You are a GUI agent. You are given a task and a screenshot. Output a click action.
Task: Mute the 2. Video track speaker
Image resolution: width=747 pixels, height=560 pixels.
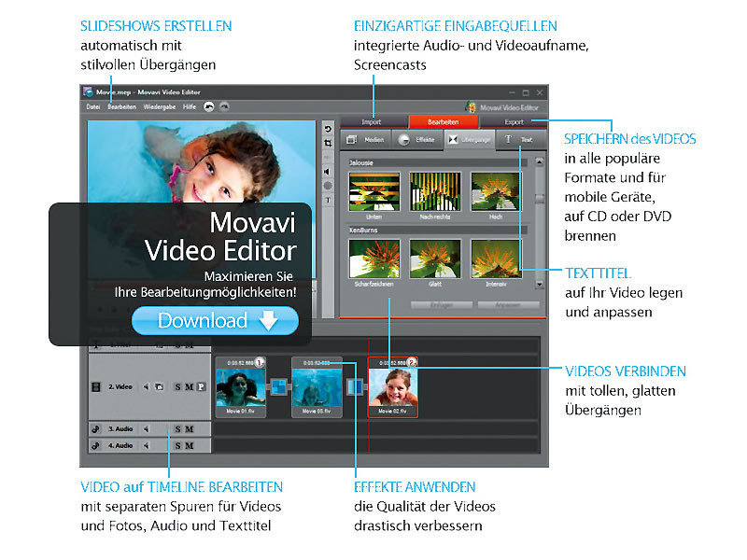(147, 386)
